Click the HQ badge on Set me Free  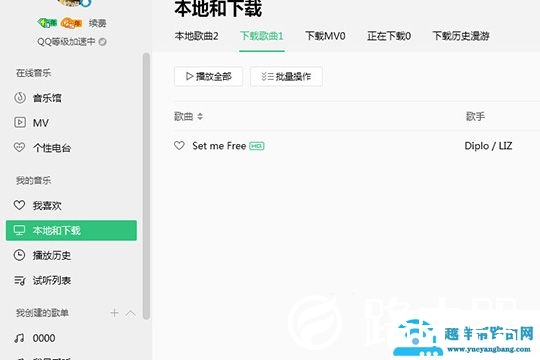click(257, 146)
